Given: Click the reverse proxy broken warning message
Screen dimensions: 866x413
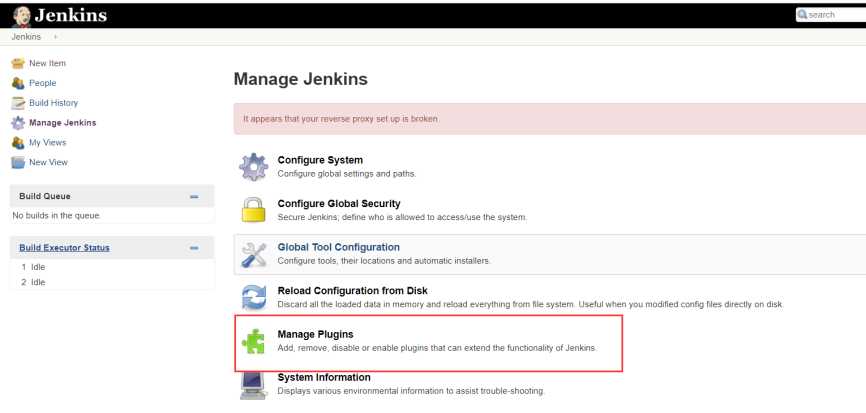Looking at the screenshot, I should click(x=341, y=119).
